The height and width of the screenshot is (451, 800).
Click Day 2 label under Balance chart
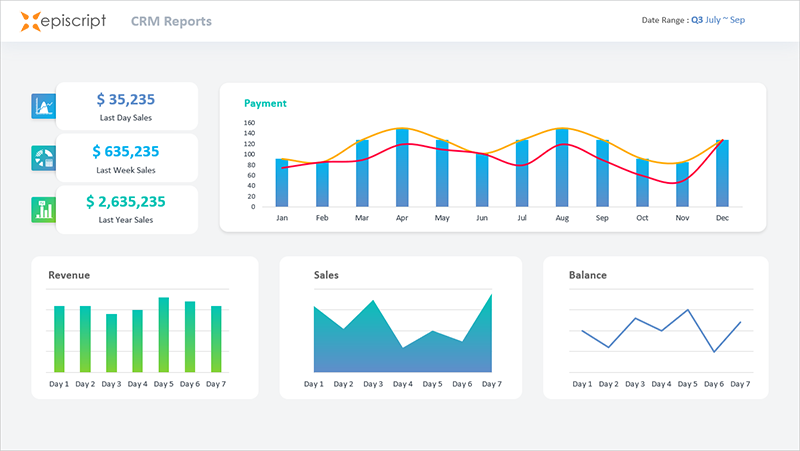click(609, 384)
